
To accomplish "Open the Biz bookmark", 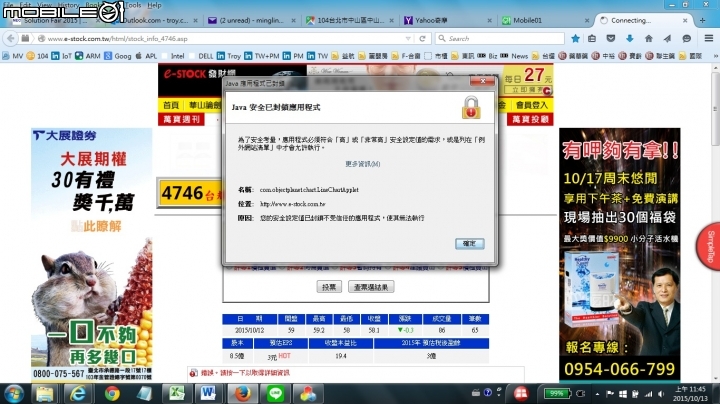I will [x=487, y=56].
